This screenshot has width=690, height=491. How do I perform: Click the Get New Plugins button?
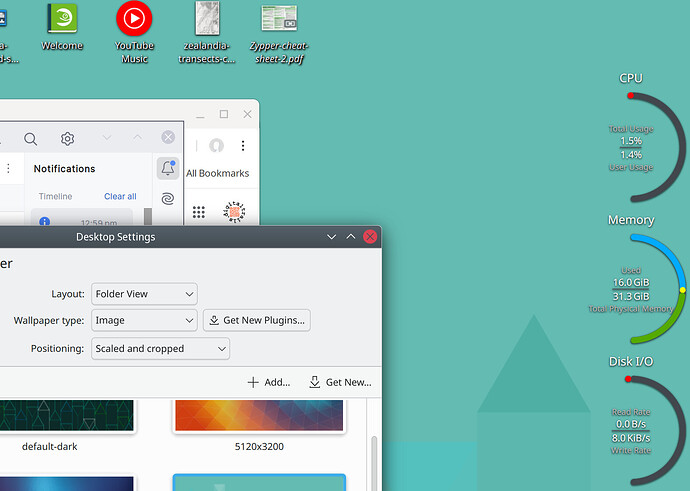257,320
